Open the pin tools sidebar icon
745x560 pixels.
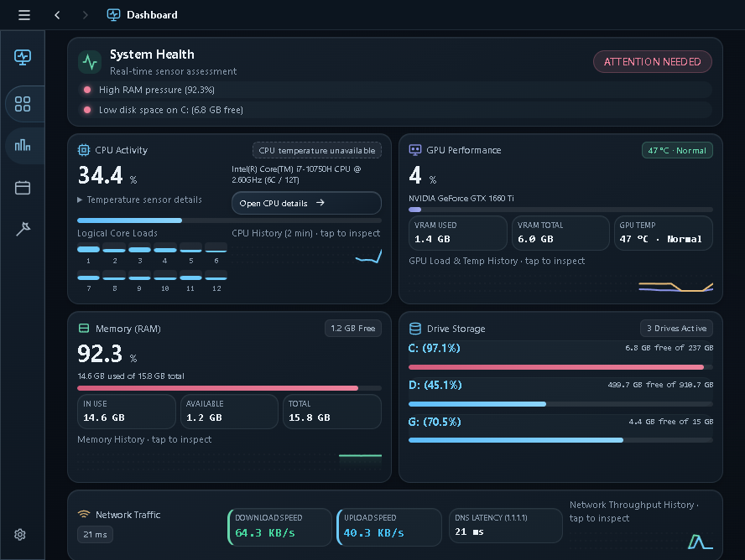pos(23,229)
